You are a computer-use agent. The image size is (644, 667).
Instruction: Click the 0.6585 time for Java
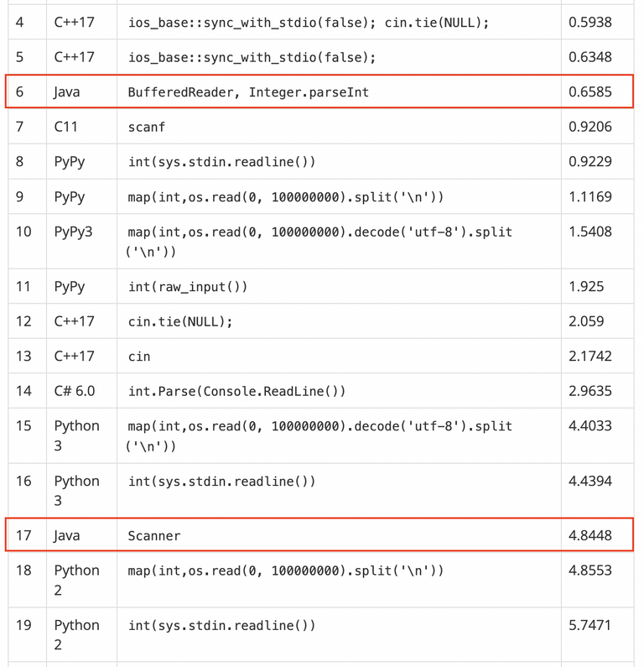[590, 91]
